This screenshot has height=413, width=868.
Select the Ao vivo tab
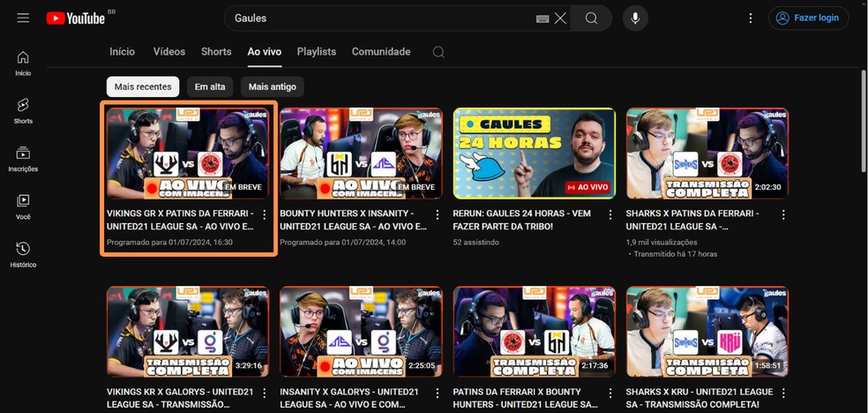[x=265, y=52]
